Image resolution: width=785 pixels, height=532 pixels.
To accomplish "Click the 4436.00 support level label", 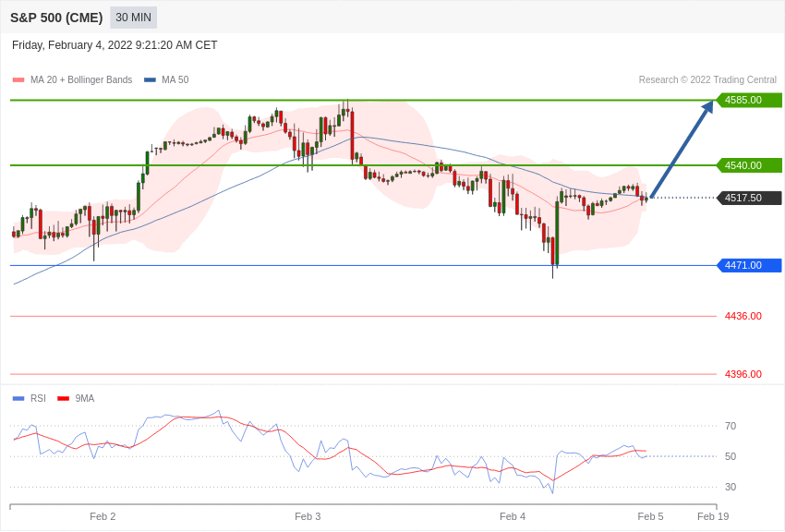I will (743, 316).
